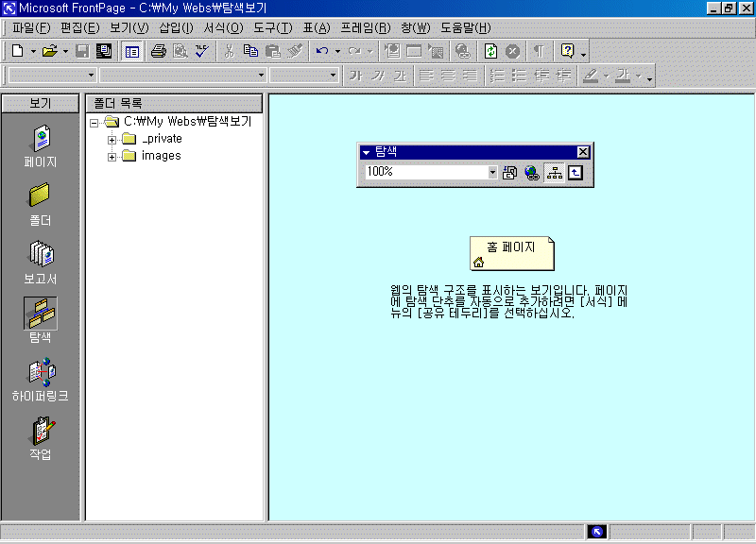Click the Stop icon in the toolbar

point(512,51)
